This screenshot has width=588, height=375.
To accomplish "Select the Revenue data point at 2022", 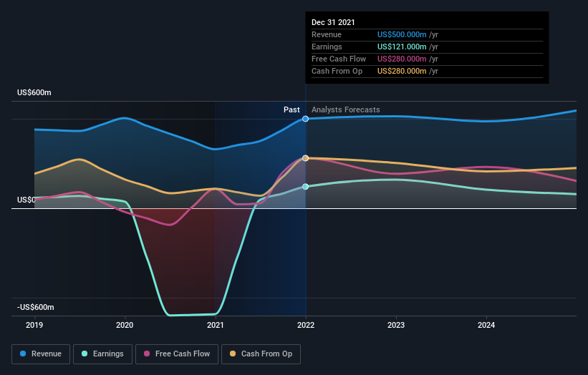I will [x=306, y=119].
